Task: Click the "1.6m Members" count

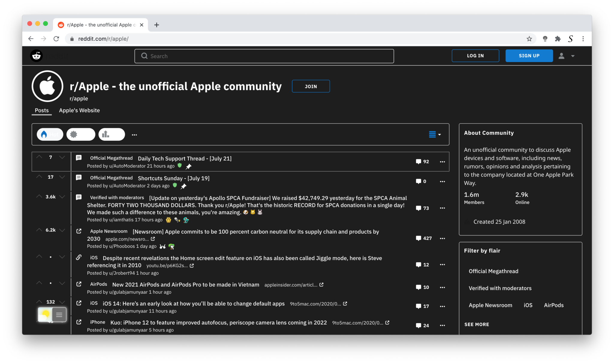Action: point(474,198)
